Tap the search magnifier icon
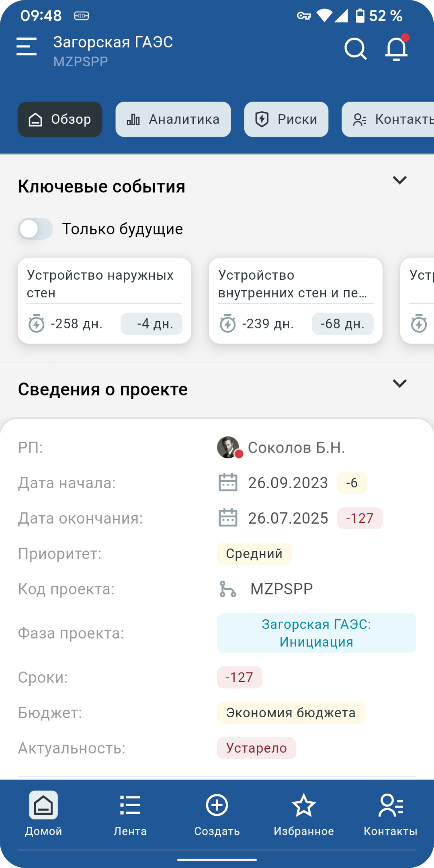This screenshot has height=868, width=434. pos(356,49)
